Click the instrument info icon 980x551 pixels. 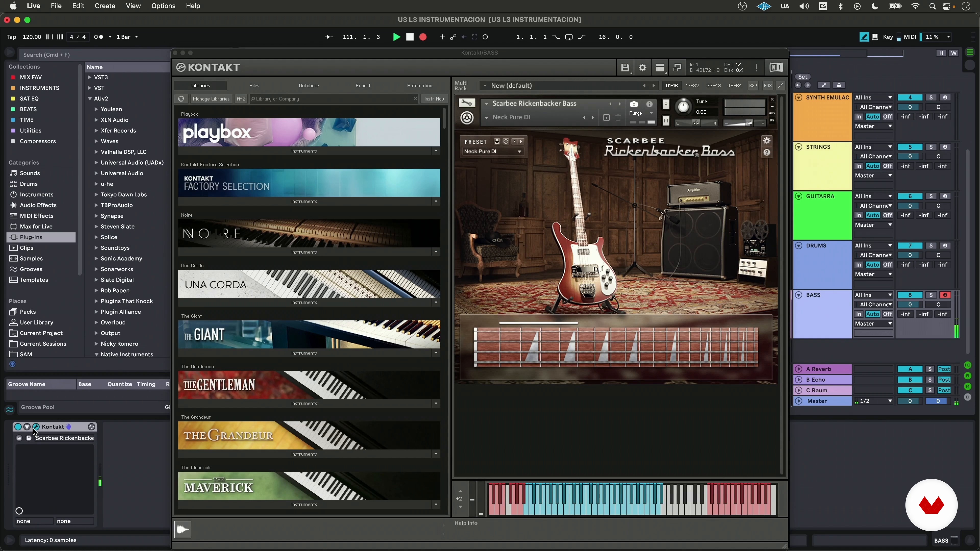(650, 104)
